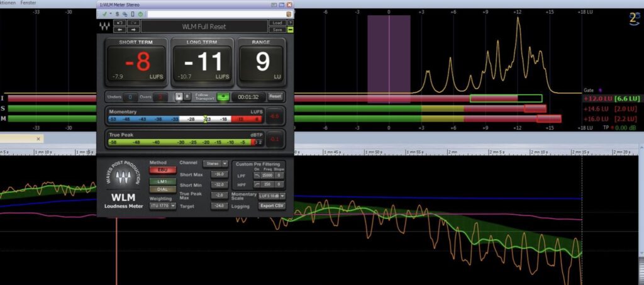Click the 2 mn 15 s timeline ruler mark
The height and width of the screenshot is (285, 644).
[581, 152]
